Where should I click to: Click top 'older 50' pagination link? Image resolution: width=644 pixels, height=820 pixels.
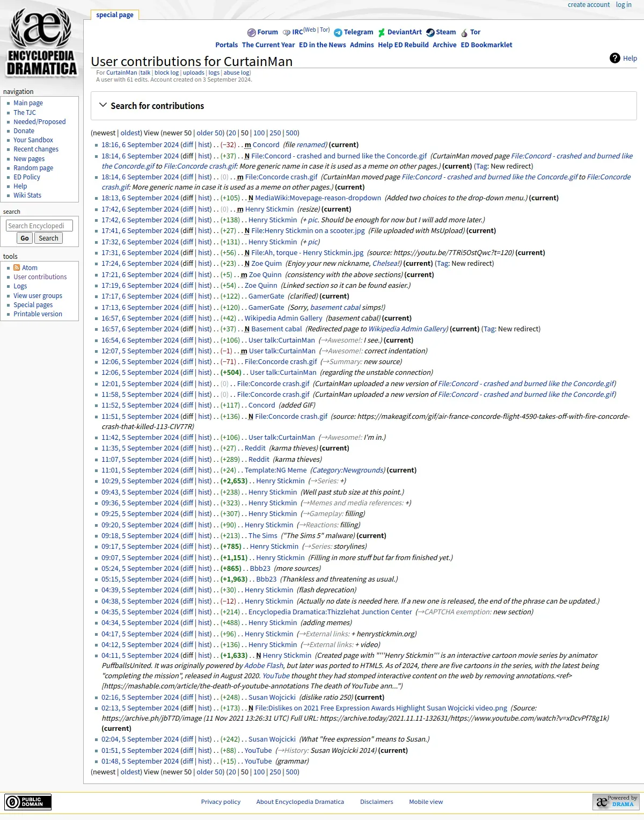pyautogui.click(x=210, y=133)
